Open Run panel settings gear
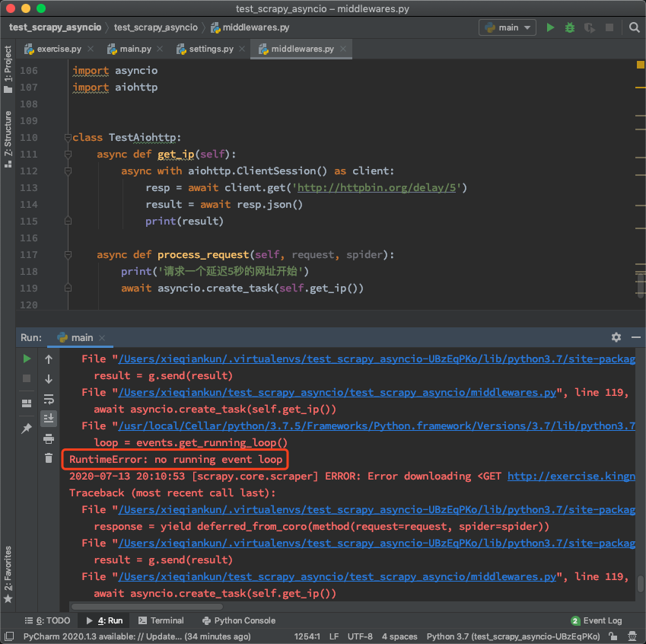Image resolution: width=646 pixels, height=644 pixels. click(616, 337)
